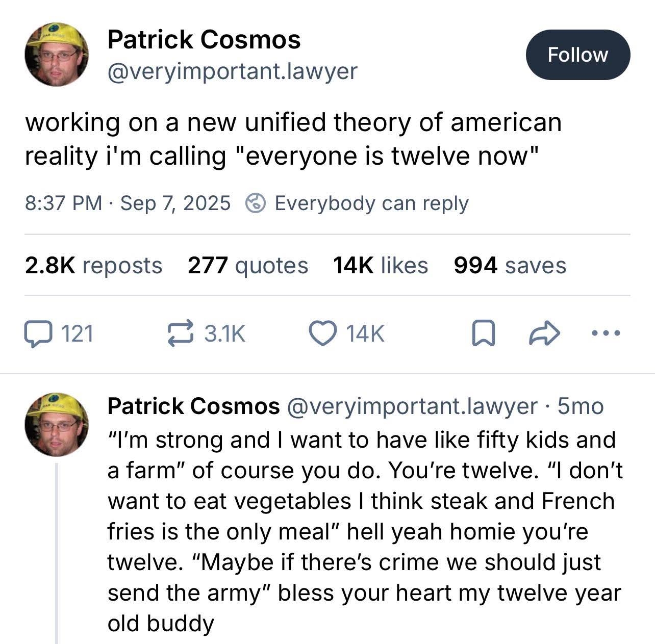The width and height of the screenshot is (655, 644).
Task: View the 994 saves list
Action: coord(510,266)
